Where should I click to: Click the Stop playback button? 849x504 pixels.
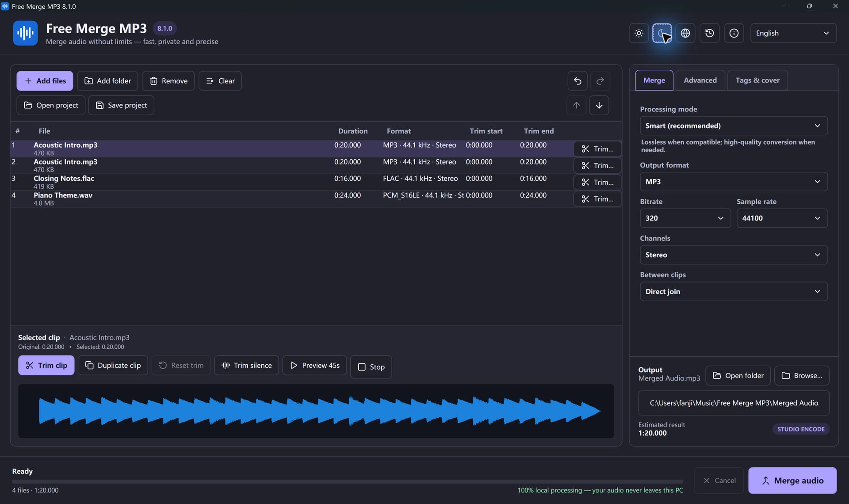[371, 367]
